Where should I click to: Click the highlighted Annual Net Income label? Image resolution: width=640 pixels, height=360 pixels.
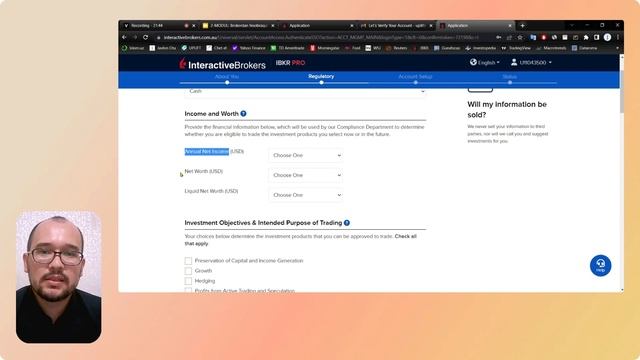(207, 151)
